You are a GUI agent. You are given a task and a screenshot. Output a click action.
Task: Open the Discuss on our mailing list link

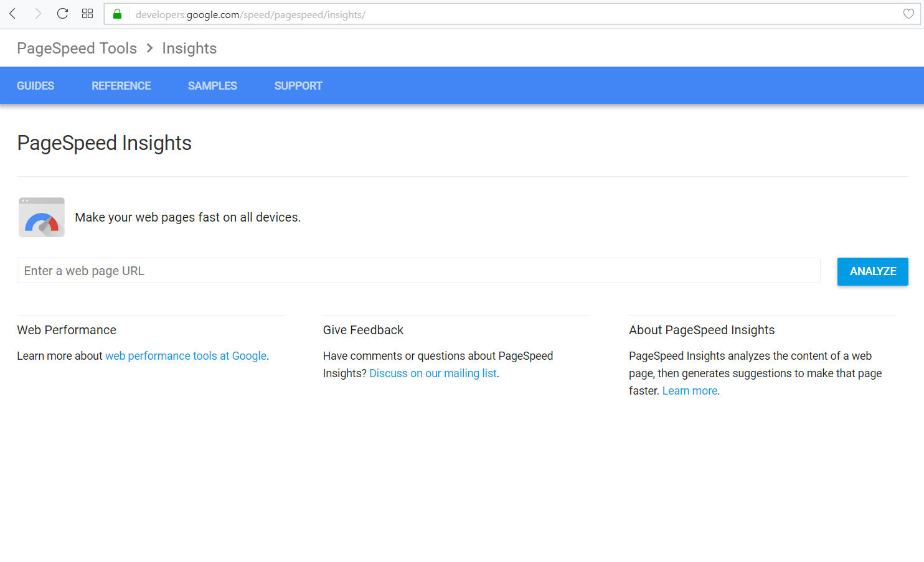tap(433, 373)
